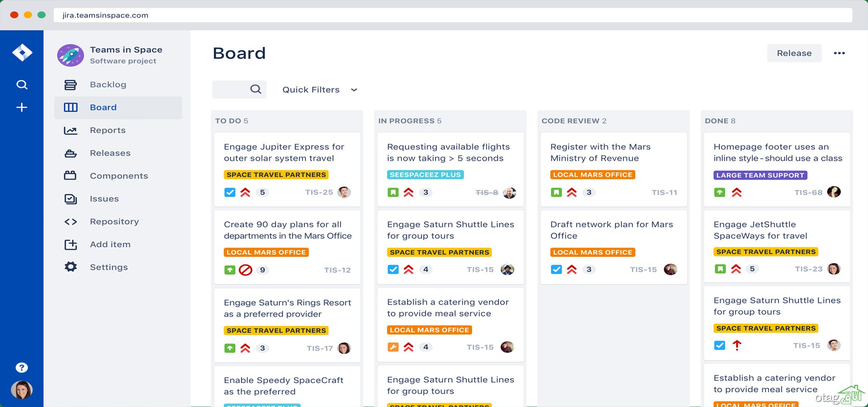Click the "9" story points badge on TIS-12
This screenshot has height=407, width=868.
click(263, 270)
